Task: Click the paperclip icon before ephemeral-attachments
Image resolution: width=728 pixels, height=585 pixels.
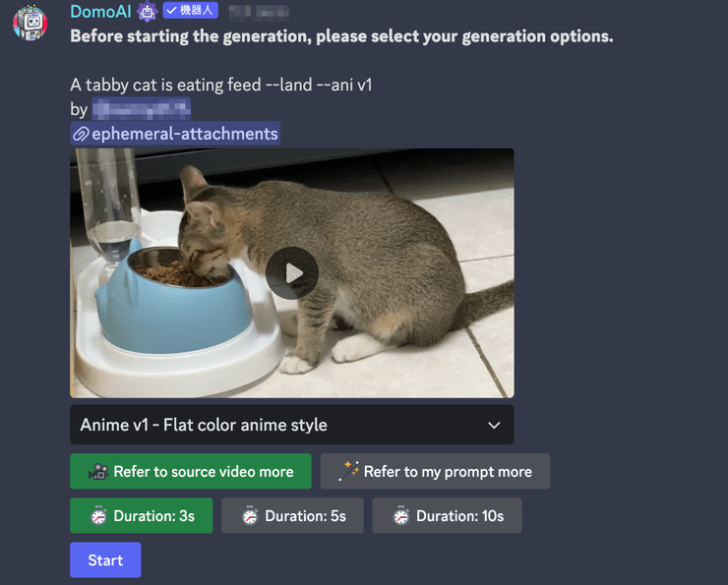Action: coord(81,134)
